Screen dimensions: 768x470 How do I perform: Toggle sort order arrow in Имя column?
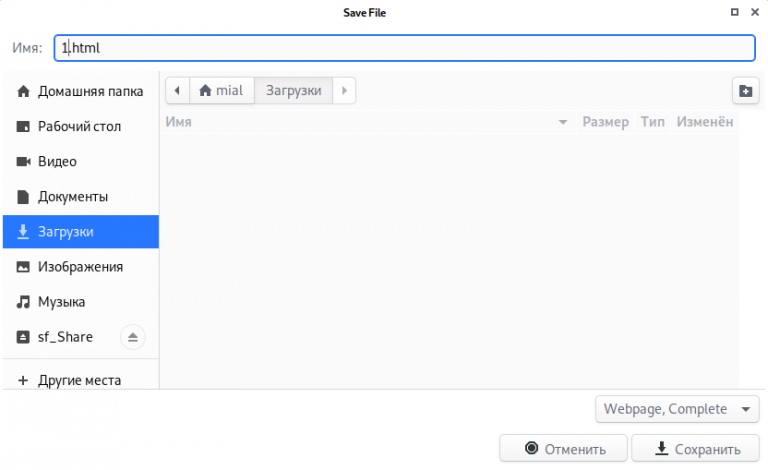tap(563, 122)
